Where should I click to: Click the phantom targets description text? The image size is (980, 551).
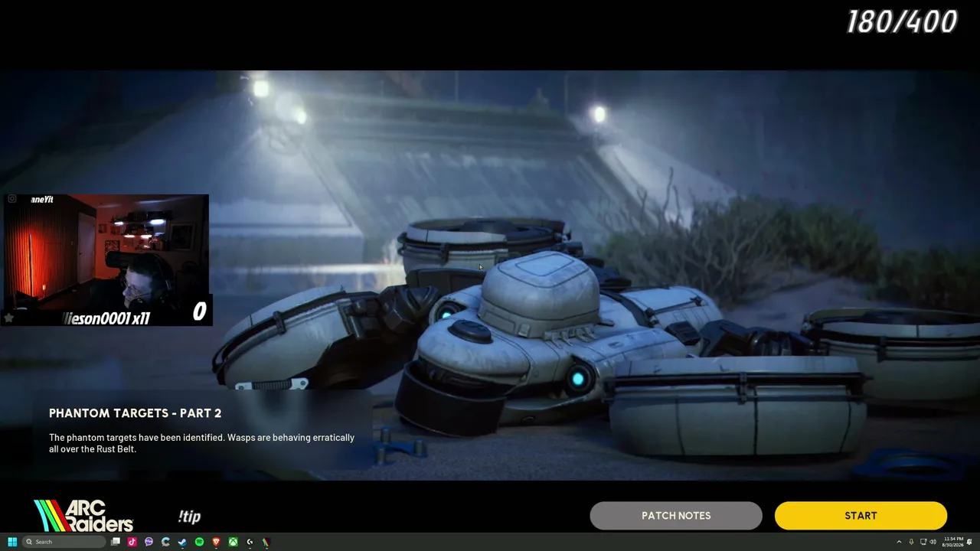tap(201, 443)
